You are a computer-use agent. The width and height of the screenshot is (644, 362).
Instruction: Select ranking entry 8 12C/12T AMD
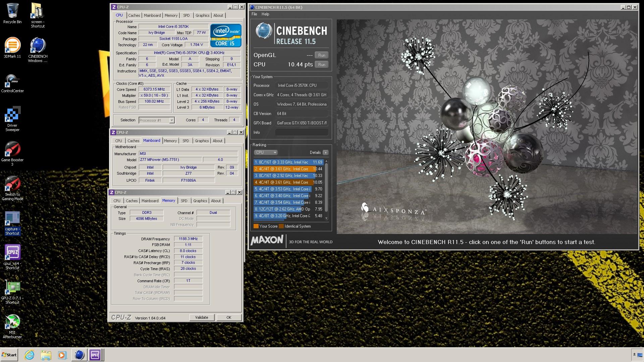288,209
